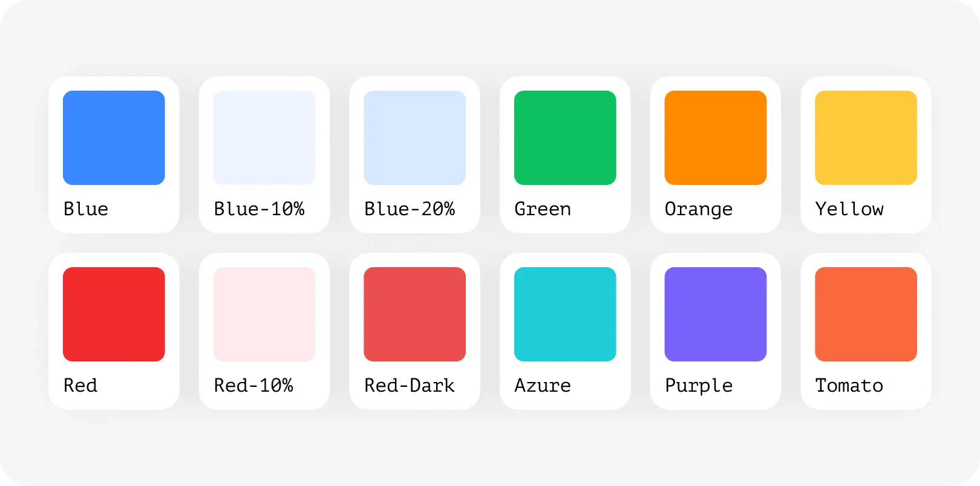Click the "Green" label text
The height and width of the screenshot is (486, 980).
(x=543, y=209)
